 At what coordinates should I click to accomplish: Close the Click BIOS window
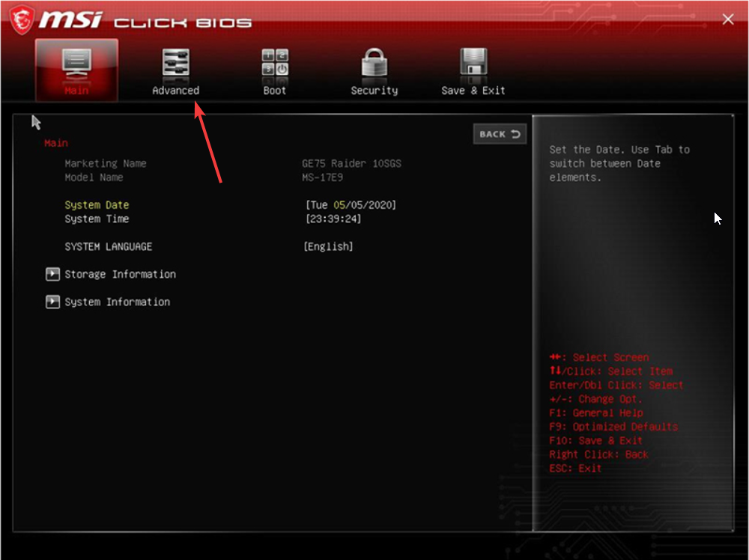pos(727,19)
